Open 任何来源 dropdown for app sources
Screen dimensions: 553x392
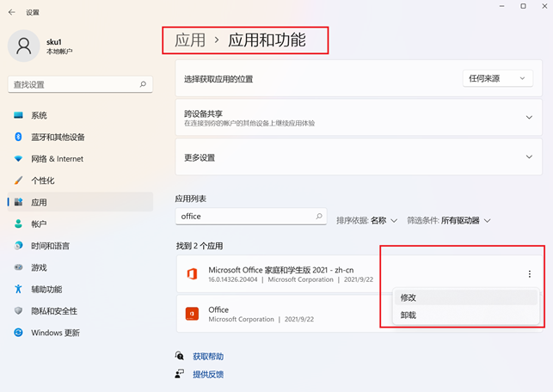(x=498, y=79)
